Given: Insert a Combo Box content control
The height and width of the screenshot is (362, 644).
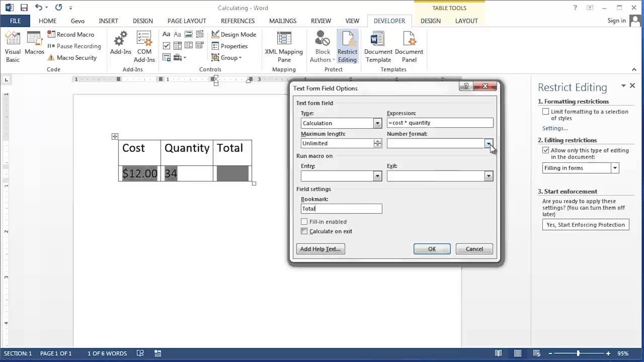Looking at the screenshot, I should pyautogui.click(x=177, y=46).
